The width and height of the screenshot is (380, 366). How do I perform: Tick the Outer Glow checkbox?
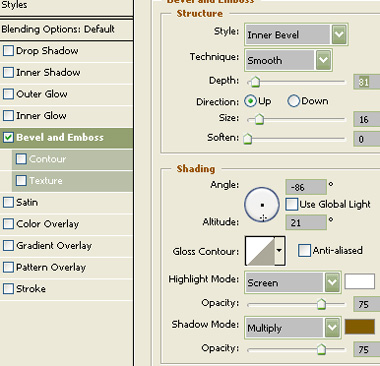8,94
